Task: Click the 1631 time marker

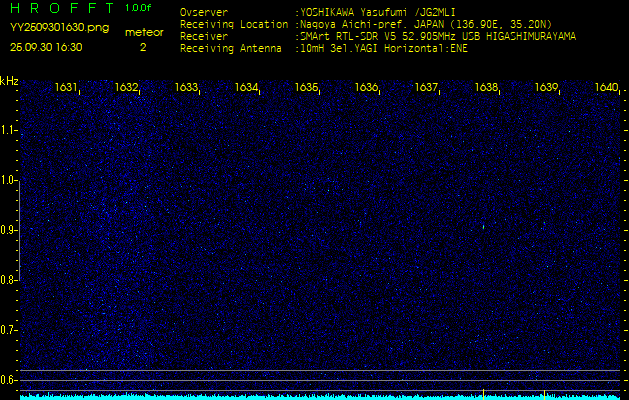Action: 67,88
